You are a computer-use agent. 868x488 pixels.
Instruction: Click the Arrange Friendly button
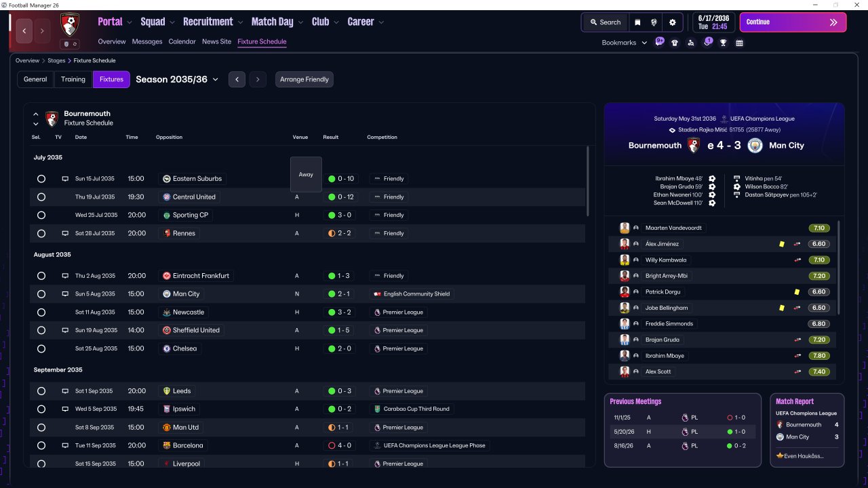click(x=304, y=79)
